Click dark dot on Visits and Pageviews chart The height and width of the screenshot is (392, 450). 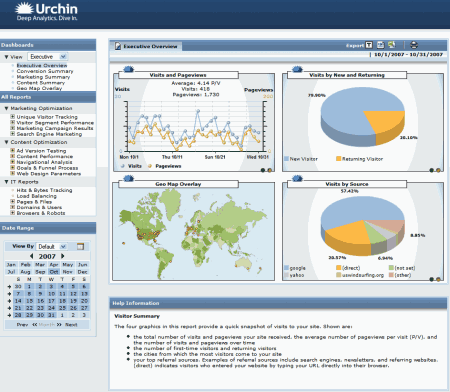coord(263,170)
